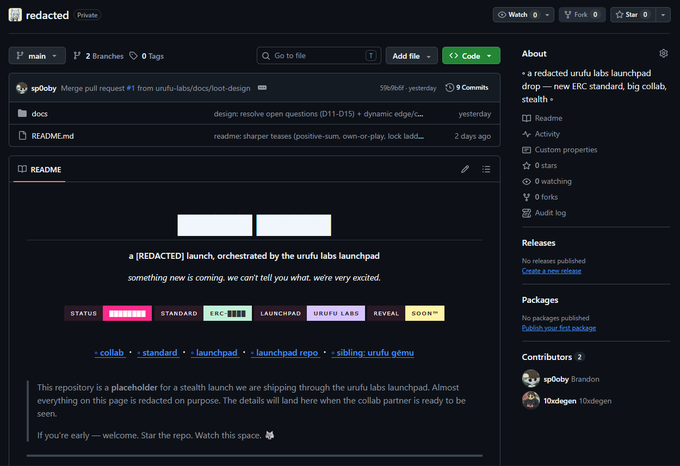Follow the launchpad README link
The height and width of the screenshot is (466, 680).
tap(215, 352)
